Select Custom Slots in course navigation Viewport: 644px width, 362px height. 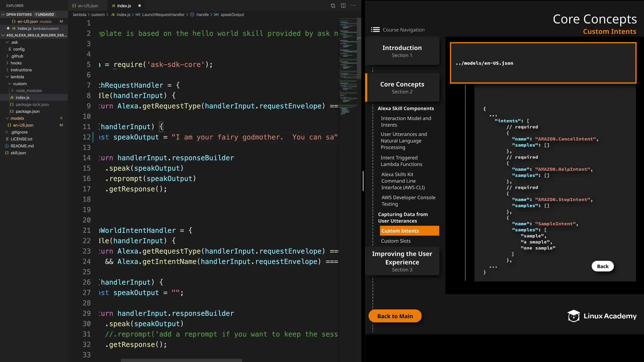point(395,241)
